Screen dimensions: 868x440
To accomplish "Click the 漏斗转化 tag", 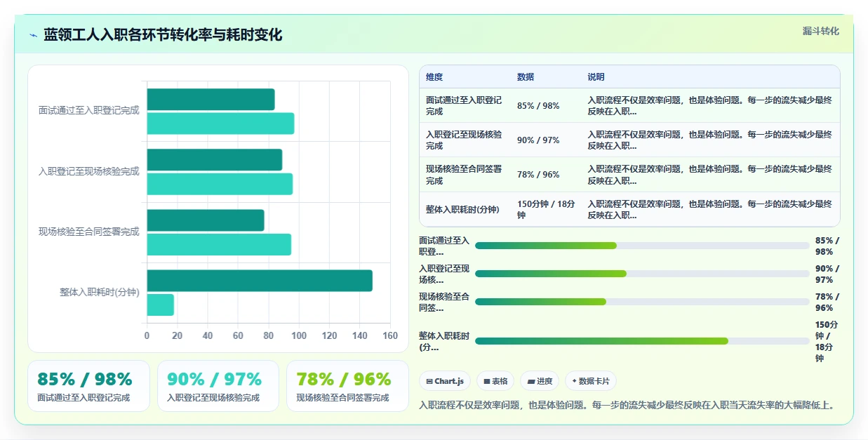I will pos(820,31).
